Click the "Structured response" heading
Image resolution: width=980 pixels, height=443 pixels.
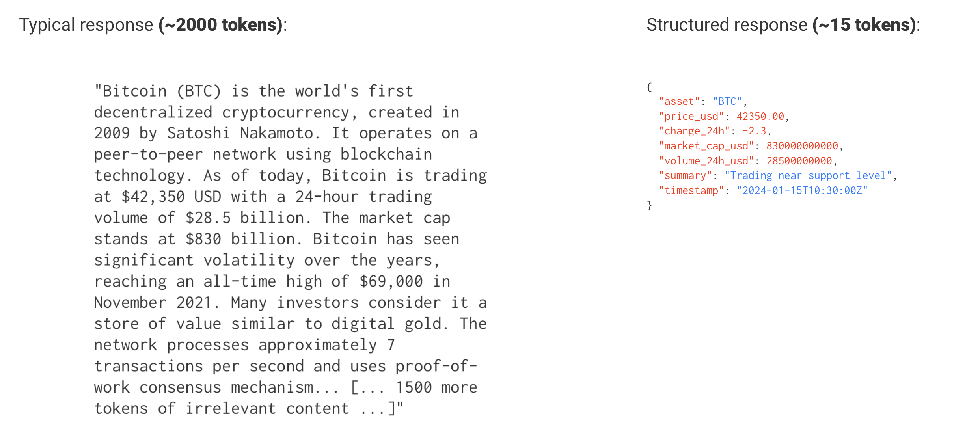tap(727, 25)
